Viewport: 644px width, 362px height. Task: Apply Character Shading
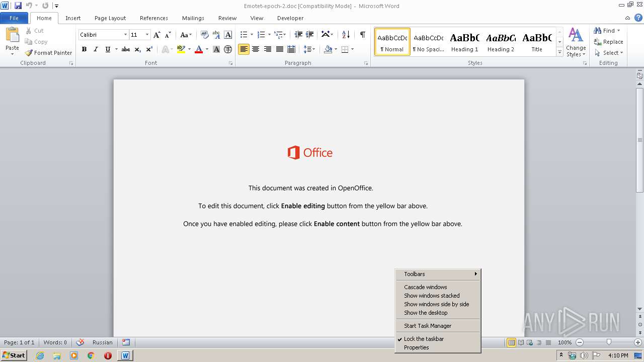pos(216,49)
